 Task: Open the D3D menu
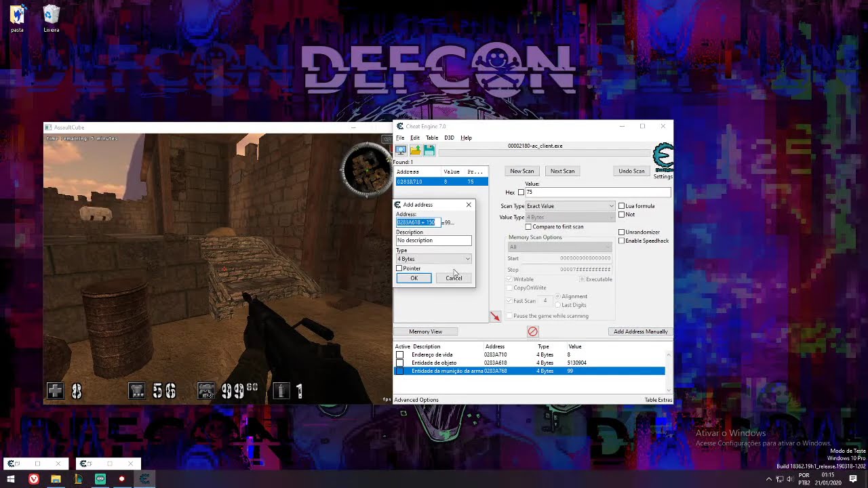[449, 138]
